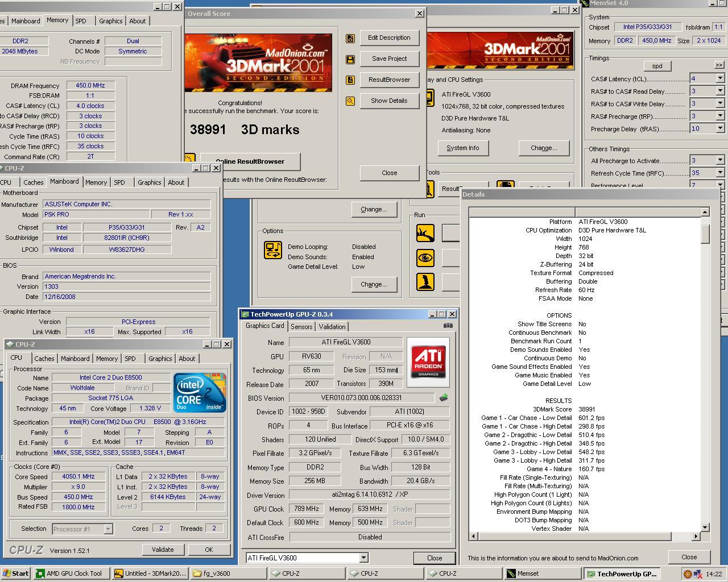
Task: Switch to Validation tab in GPU-Z
Action: pyautogui.click(x=332, y=327)
